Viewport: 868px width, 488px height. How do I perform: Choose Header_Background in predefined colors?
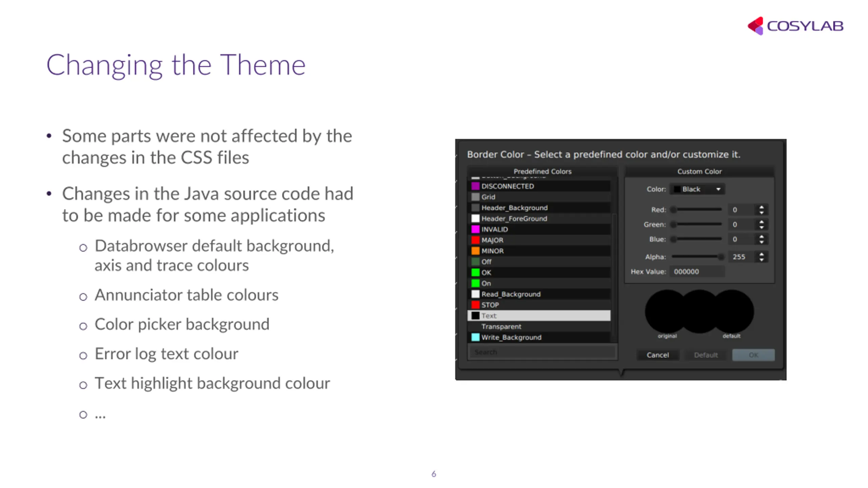(x=539, y=208)
